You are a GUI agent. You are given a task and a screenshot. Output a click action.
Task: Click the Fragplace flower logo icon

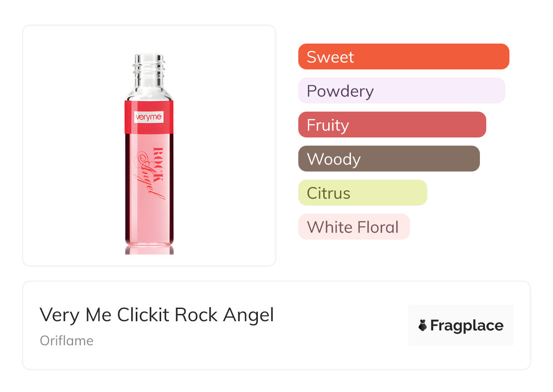(x=423, y=326)
